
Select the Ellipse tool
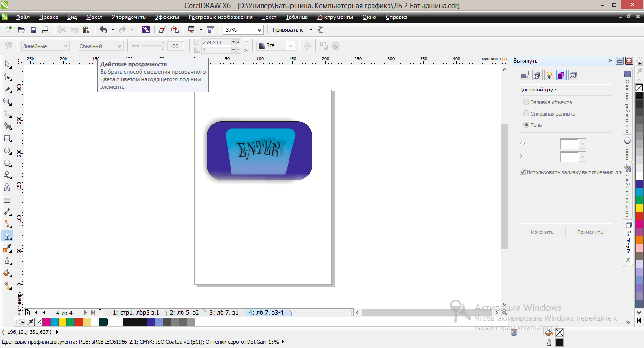[7, 150]
